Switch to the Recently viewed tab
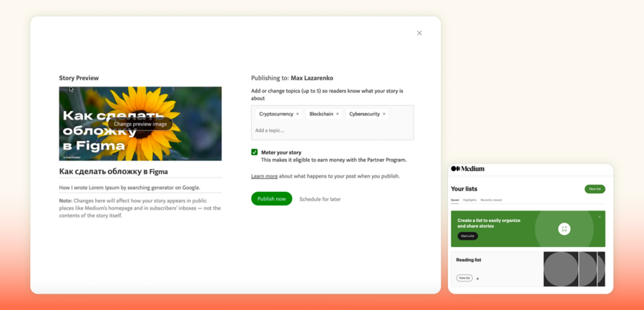This screenshot has width=644, height=310. tap(491, 200)
